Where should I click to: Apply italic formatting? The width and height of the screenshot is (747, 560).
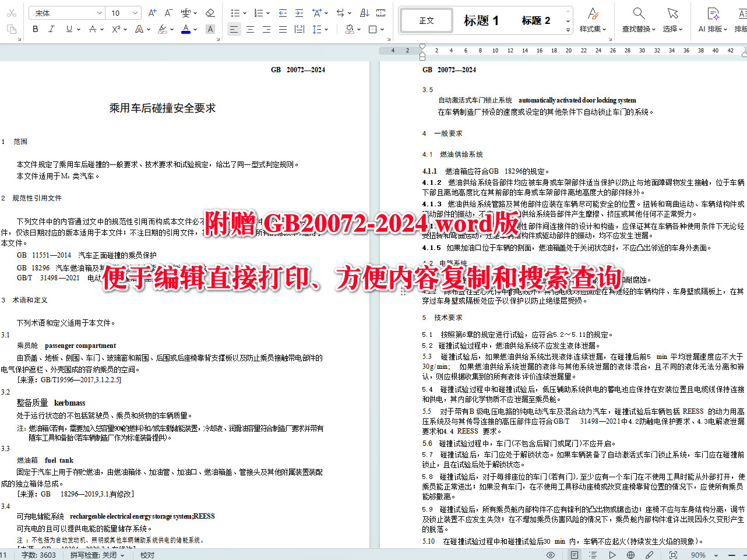tap(51, 29)
